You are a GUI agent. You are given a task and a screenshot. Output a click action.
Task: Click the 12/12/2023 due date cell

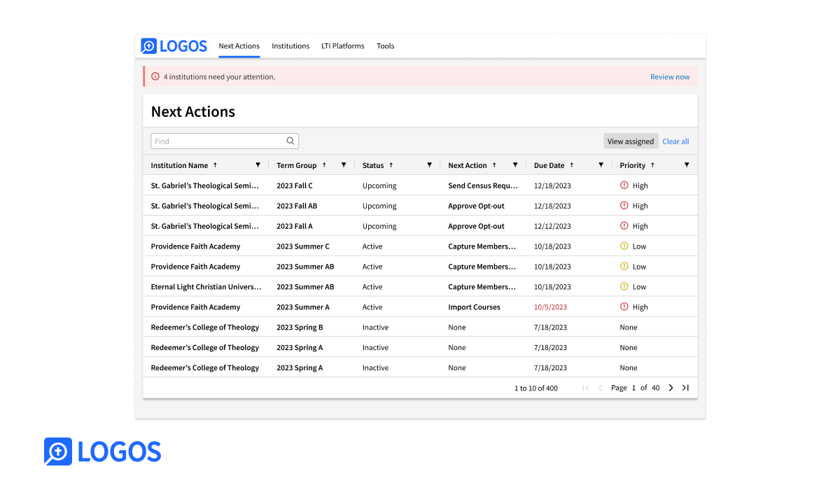pos(552,226)
